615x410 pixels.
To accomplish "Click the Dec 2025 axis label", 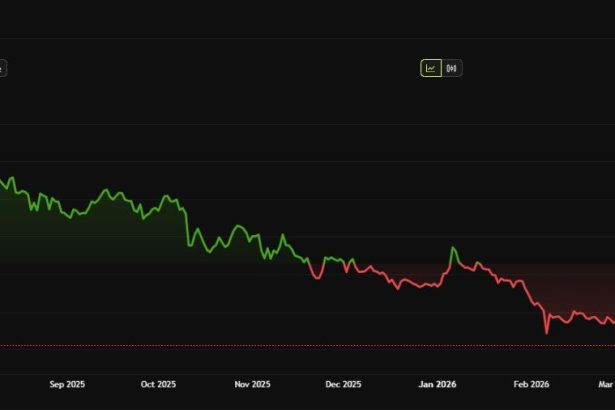I will (343, 384).
